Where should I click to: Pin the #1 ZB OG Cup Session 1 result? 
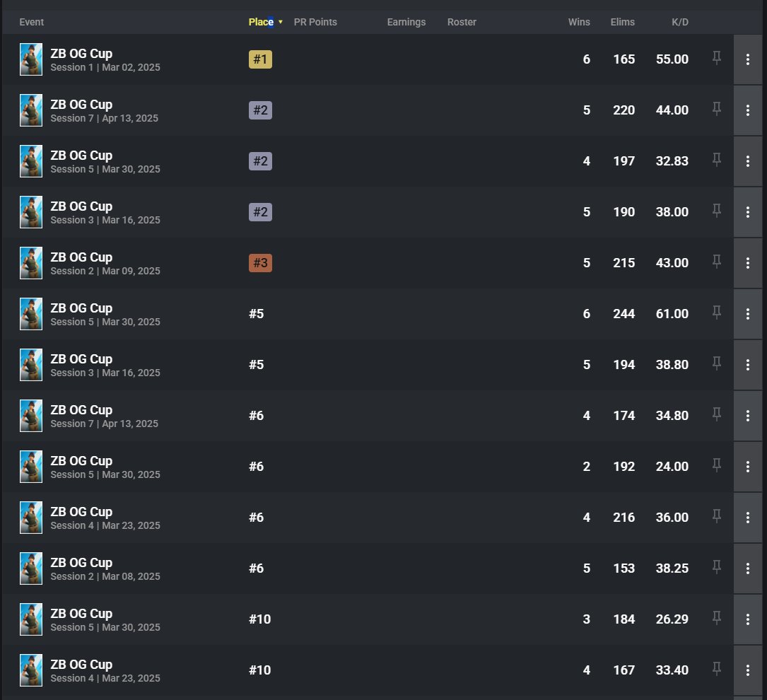pos(716,59)
